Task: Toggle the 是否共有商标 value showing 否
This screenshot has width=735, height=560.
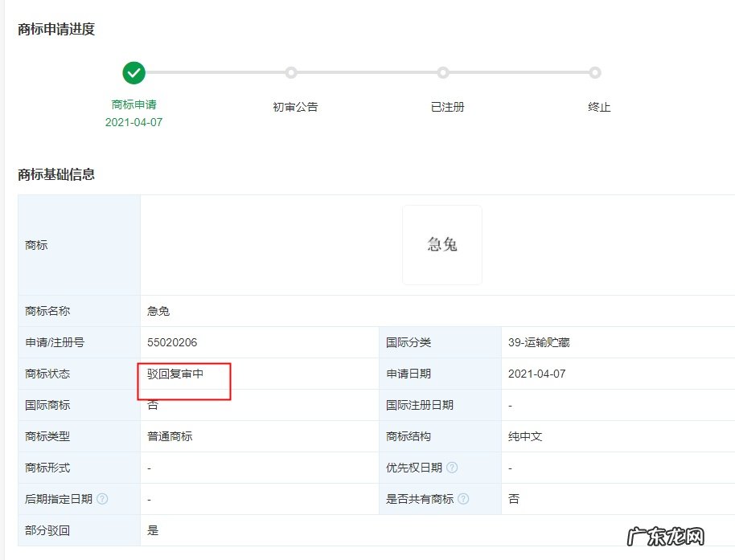Action: point(513,499)
